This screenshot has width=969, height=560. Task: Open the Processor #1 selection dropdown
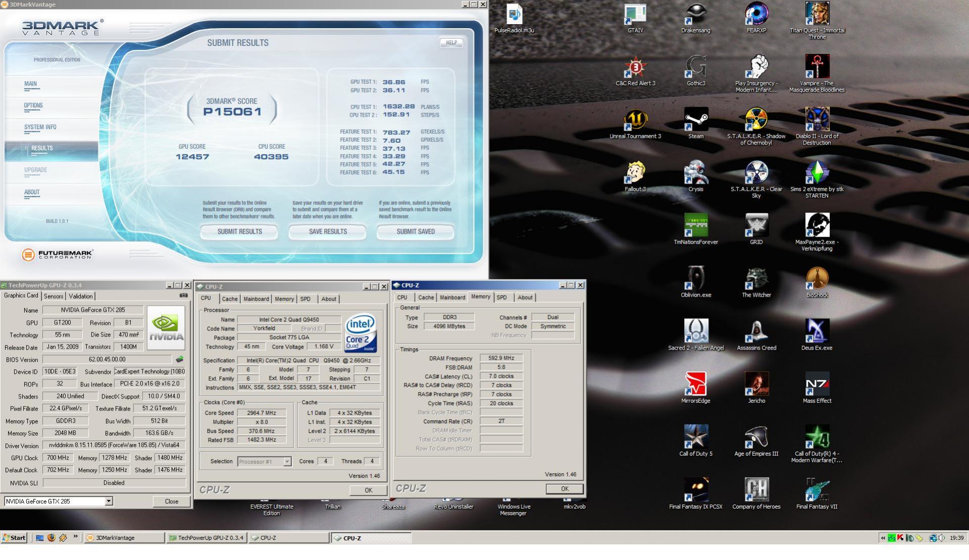287,462
